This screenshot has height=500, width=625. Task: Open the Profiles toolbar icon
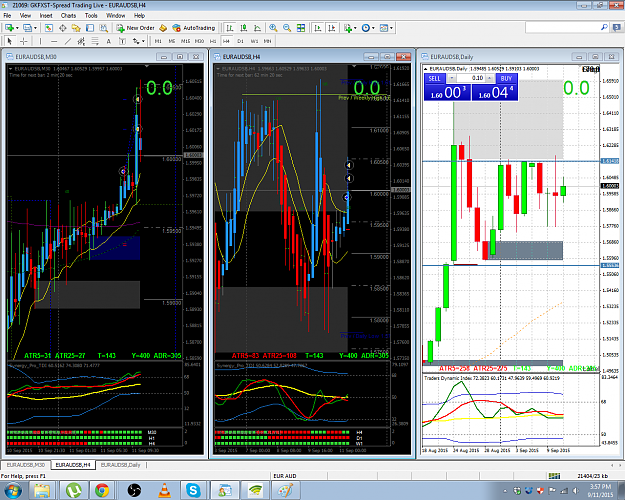27,28
